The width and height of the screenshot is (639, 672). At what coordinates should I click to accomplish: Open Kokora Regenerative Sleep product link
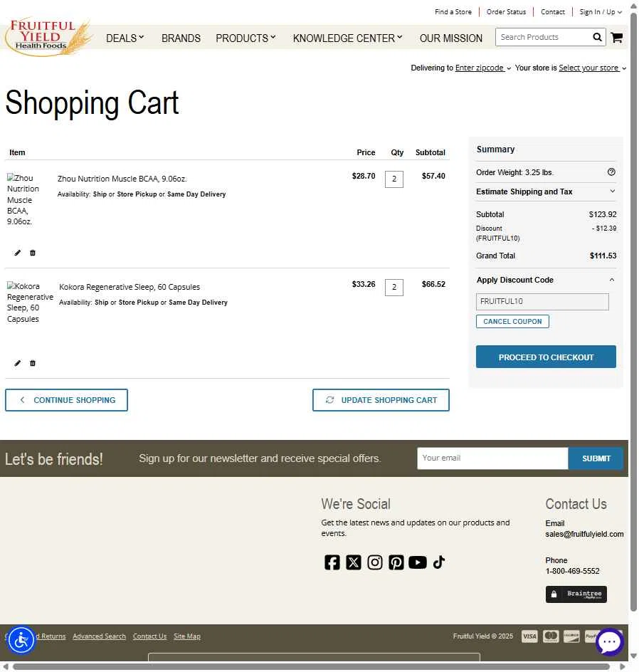coord(130,287)
